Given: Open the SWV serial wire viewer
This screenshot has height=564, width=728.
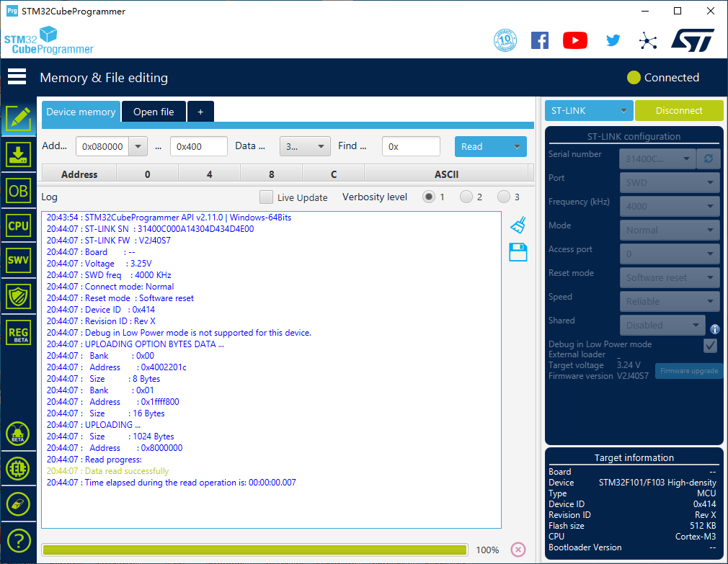Looking at the screenshot, I should point(18,260).
